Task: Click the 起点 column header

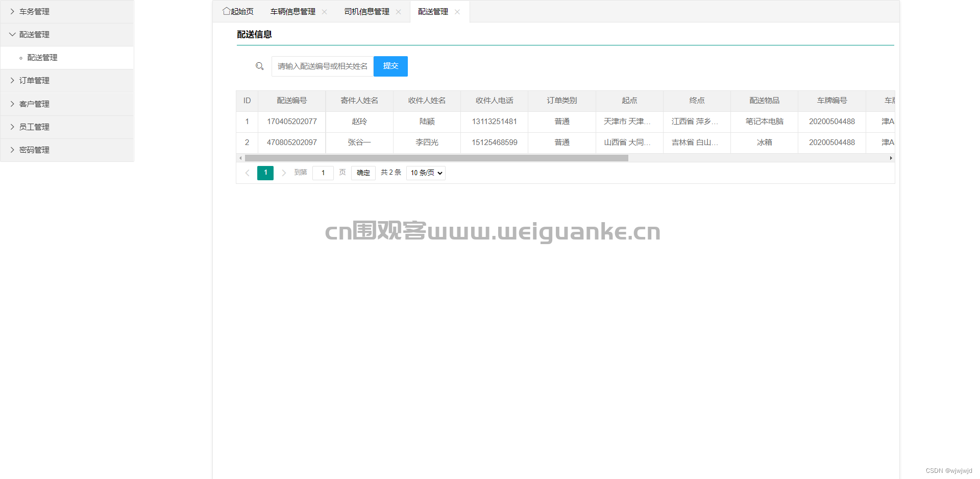Action: [x=629, y=101]
